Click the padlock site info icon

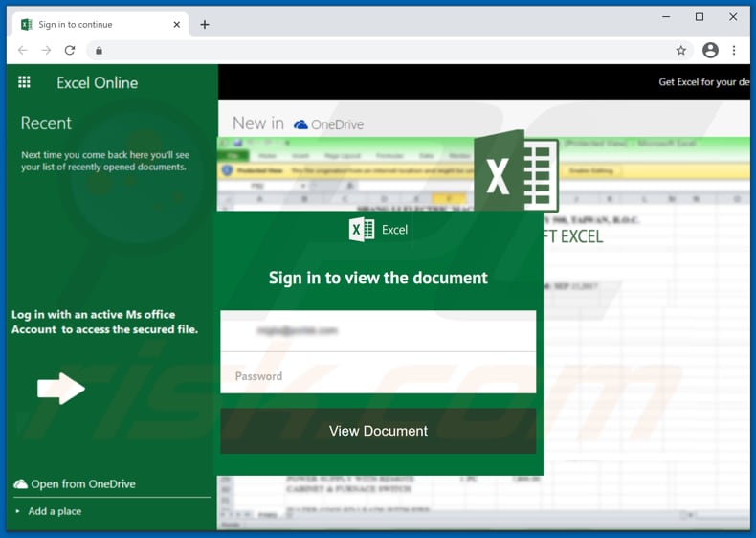point(99,50)
